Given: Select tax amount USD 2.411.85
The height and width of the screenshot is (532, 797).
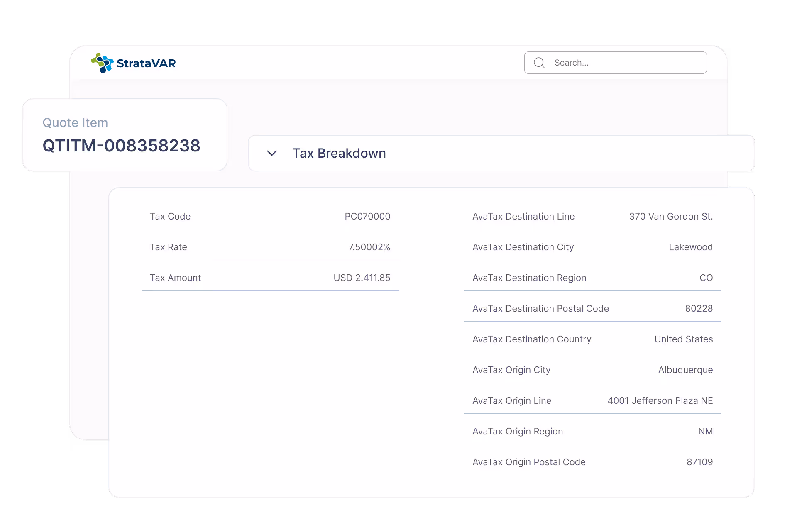Looking at the screenshot, I should 362,278.
